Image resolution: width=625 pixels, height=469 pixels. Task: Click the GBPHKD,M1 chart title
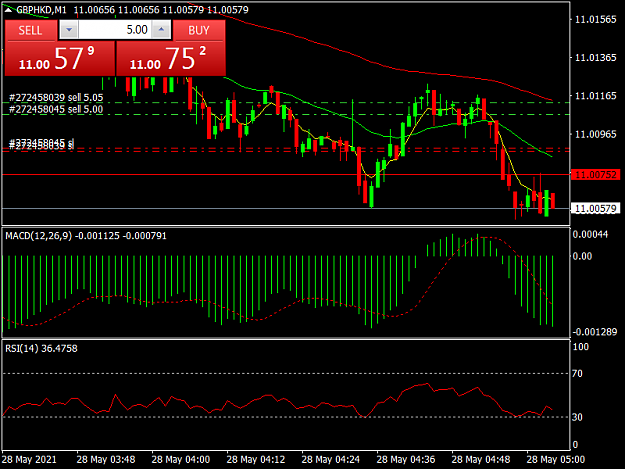click(x=41, y=10)
